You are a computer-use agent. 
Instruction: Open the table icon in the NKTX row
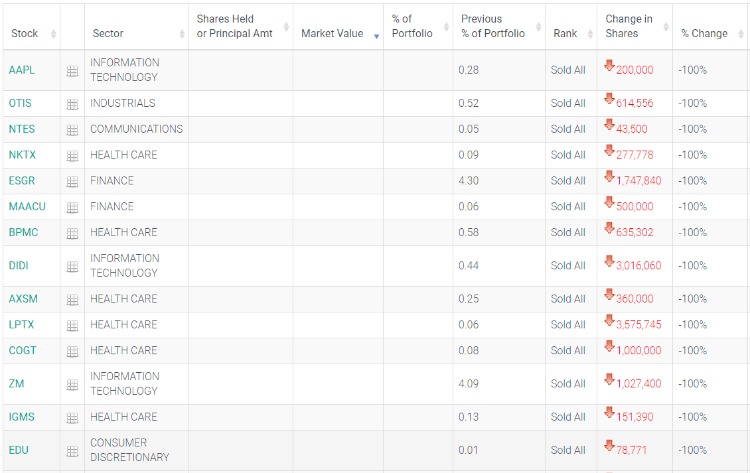[x=72, y=156]
